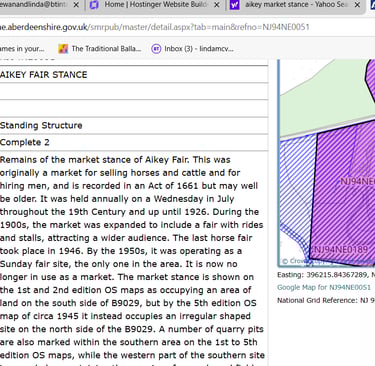Click the NJ94NE0189 label on map

(341, 250)
